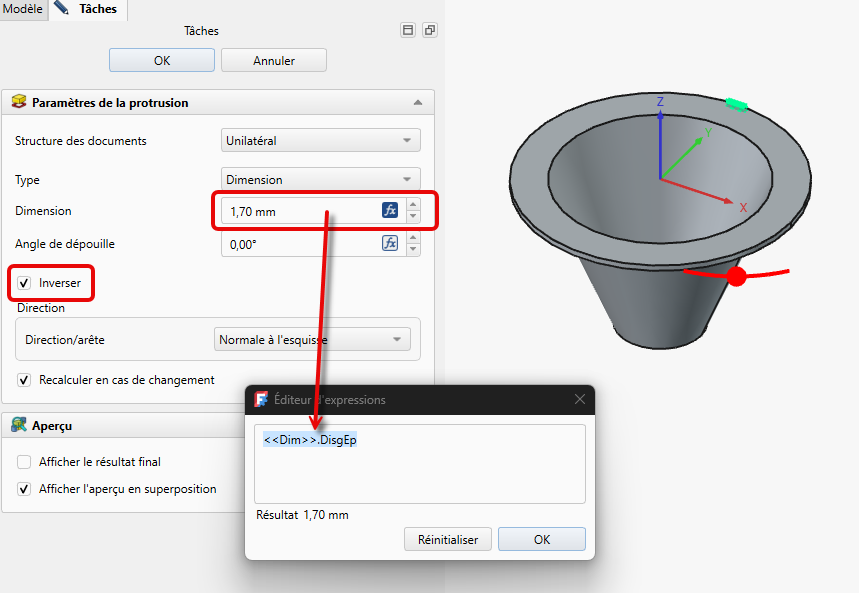Uncheck the Inverser checkbox
The image size is (859, 593).
(24, 283)
